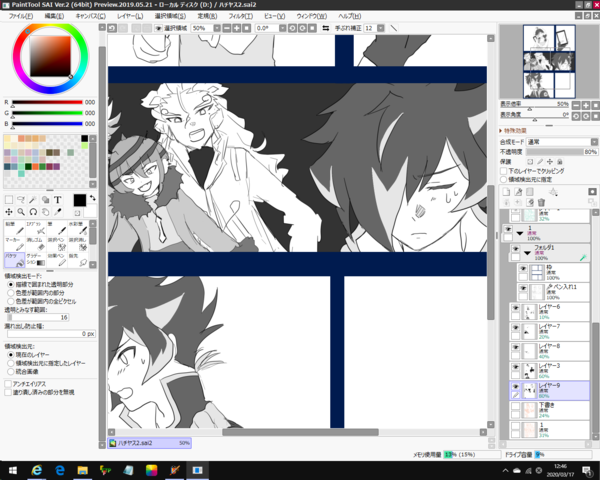This screenshot has height=480, width=600.
Task: Click zoom in plus in navigator panel
Action: (586, 105)
